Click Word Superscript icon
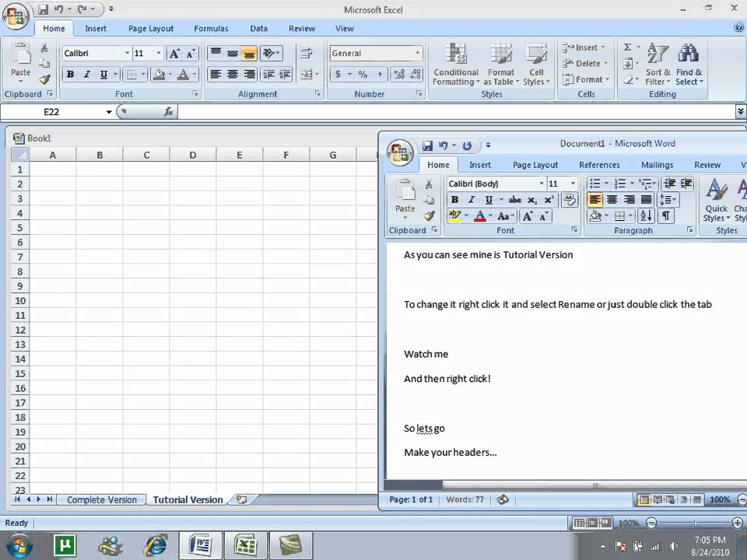Viewport: 747px width, 560px height. (549, 200)
